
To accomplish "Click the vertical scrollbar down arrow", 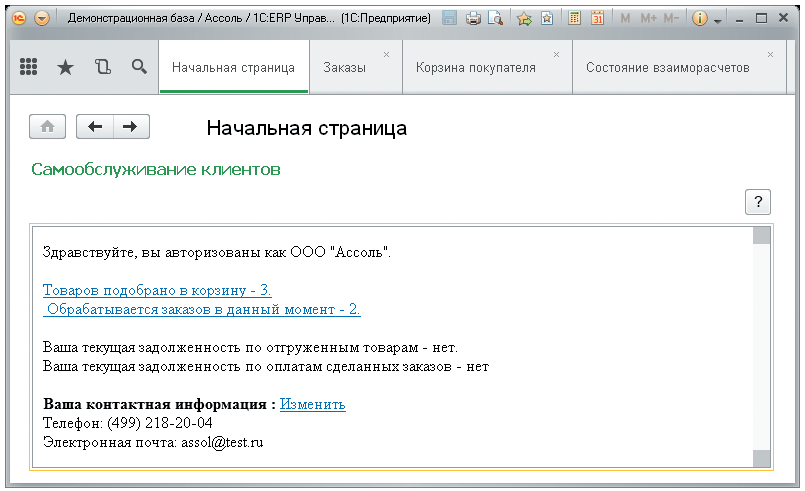I will coord(762,459).
